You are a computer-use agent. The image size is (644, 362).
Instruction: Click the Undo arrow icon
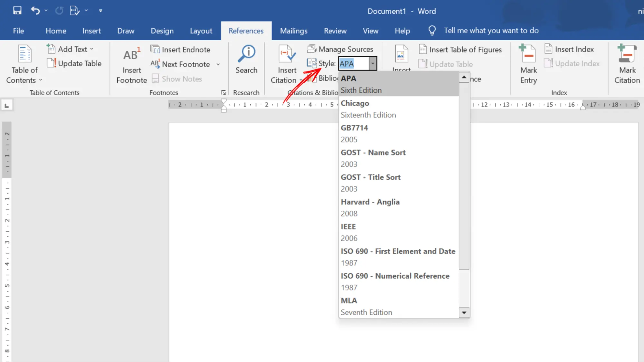35,11
